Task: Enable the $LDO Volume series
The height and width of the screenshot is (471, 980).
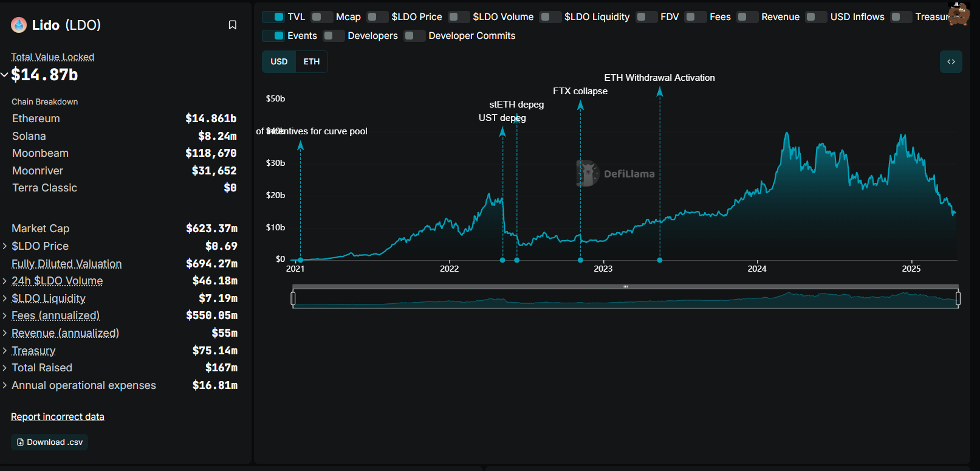Action: 459,17
